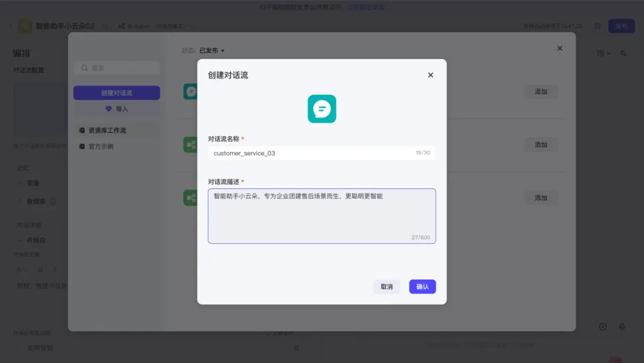The image size is (644, 363).
Task: Toggle bold in the opening text editor
Action: click(41, 270)
